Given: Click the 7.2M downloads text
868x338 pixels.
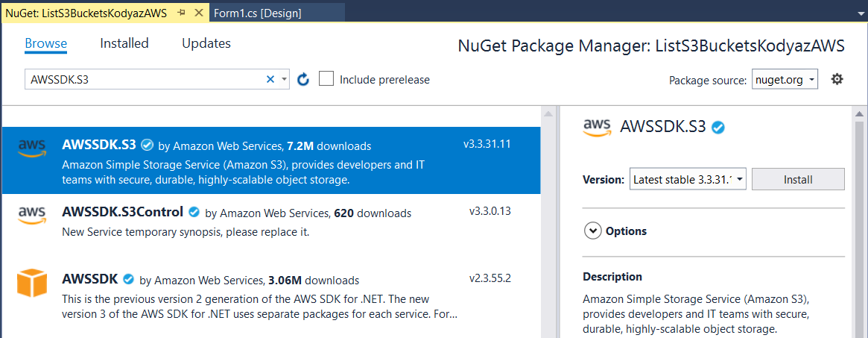Looking at the screenshot, I should coord(329,146).
